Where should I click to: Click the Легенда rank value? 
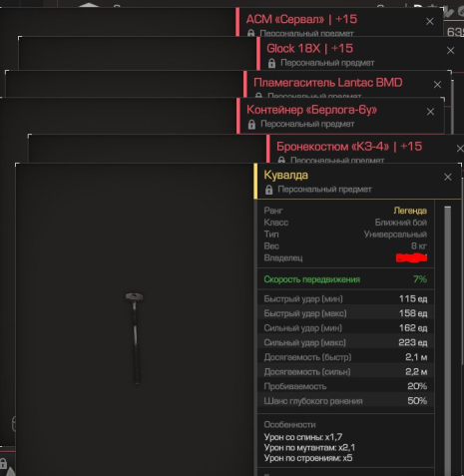[410, 211]
